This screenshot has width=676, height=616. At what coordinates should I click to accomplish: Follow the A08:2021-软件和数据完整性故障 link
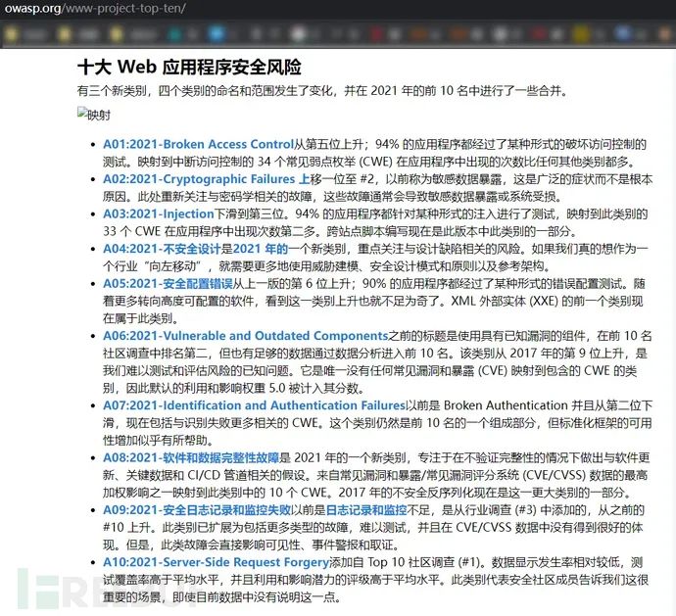tap(191, 457)
